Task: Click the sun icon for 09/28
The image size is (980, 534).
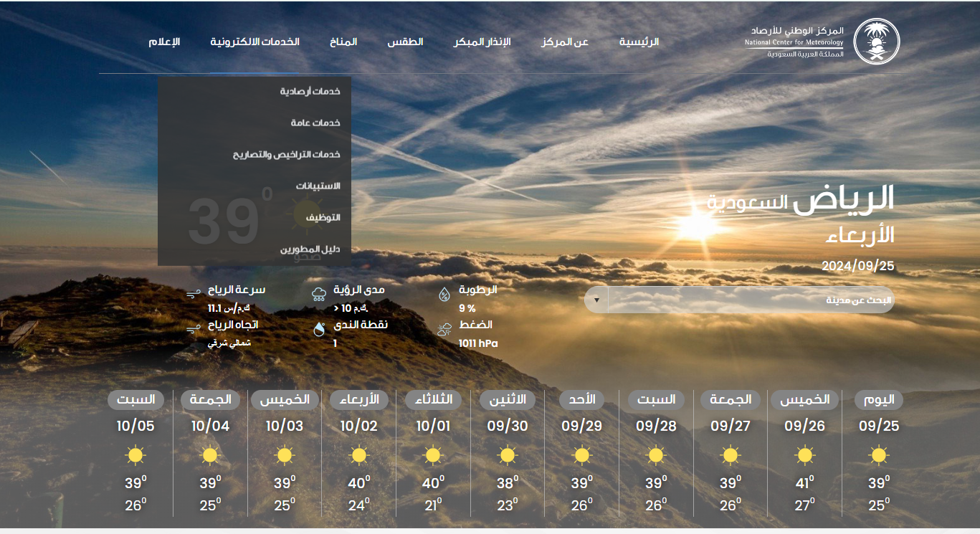Action: point(656,455)
